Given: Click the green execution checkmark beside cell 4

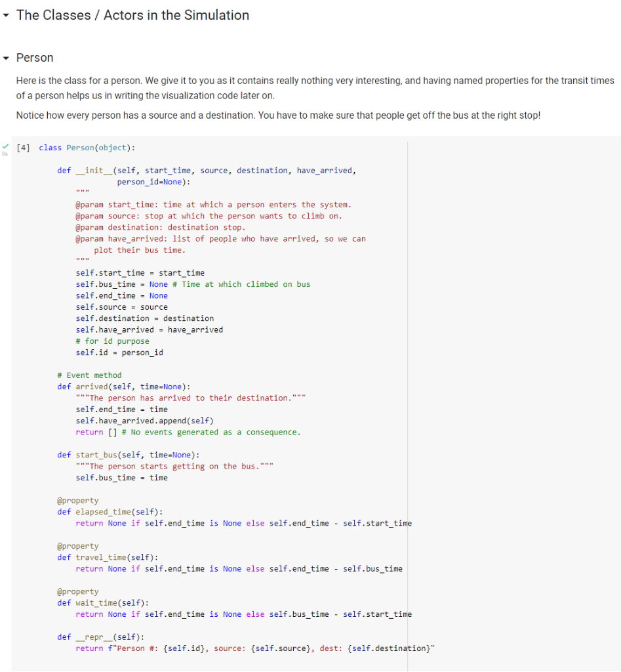Looking at the screenshot, I should click(5, 146).
